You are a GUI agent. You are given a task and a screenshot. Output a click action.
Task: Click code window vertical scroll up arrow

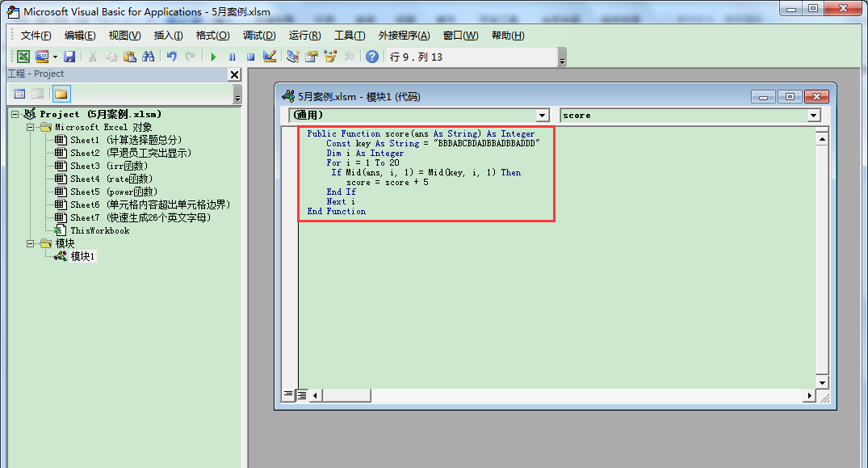point(822,138)
